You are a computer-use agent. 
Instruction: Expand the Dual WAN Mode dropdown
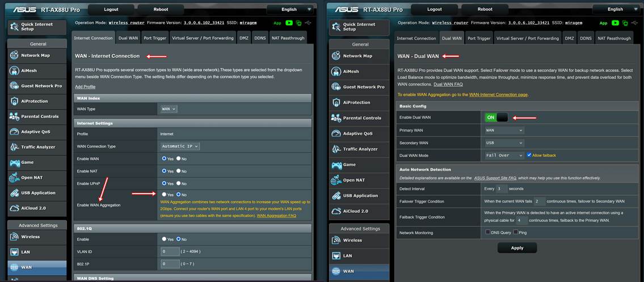coord(504,155)
